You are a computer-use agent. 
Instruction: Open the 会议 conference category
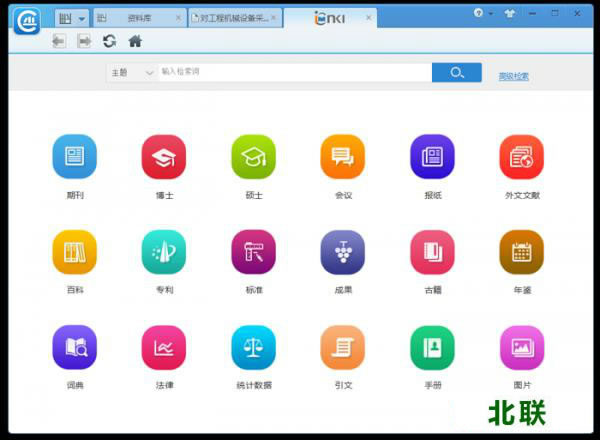342,157
